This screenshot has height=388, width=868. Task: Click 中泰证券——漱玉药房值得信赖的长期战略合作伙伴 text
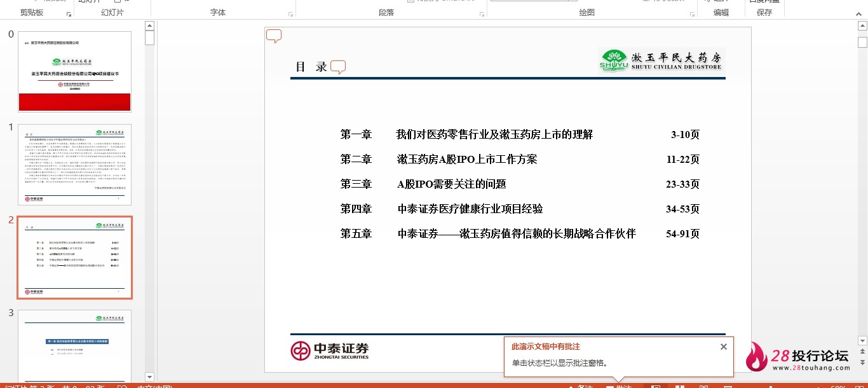517,234
